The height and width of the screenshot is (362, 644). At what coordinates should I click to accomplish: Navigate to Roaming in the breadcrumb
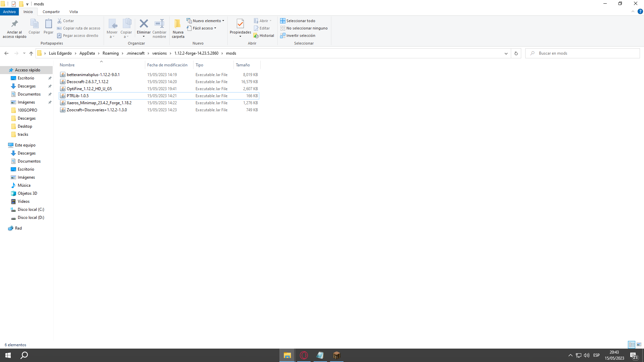pos(111,53)
